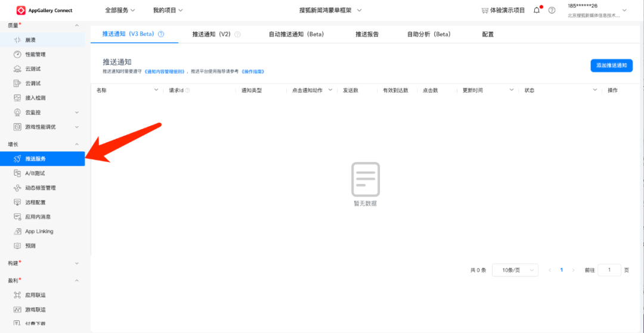
Task: Click the 推送服务 rocket icon
Action: [x=17, y=158]
